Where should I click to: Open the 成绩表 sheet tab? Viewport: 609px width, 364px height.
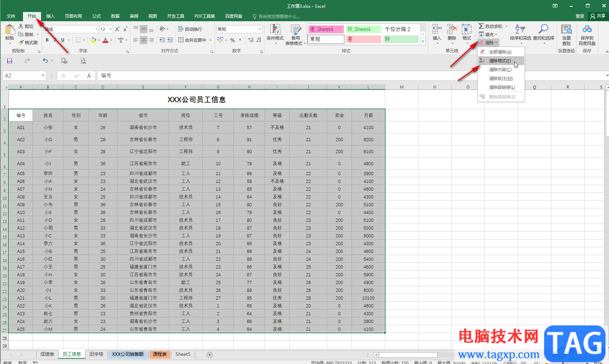tap(47, 354)
